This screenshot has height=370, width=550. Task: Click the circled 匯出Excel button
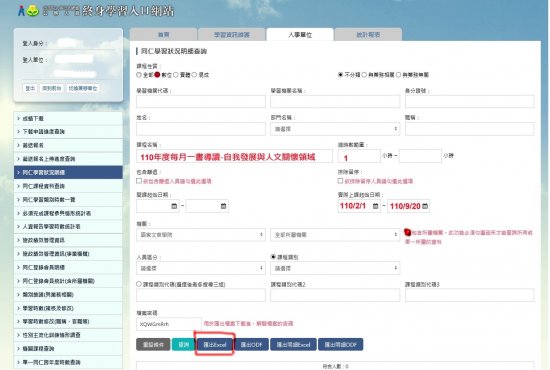click(215, 345)
